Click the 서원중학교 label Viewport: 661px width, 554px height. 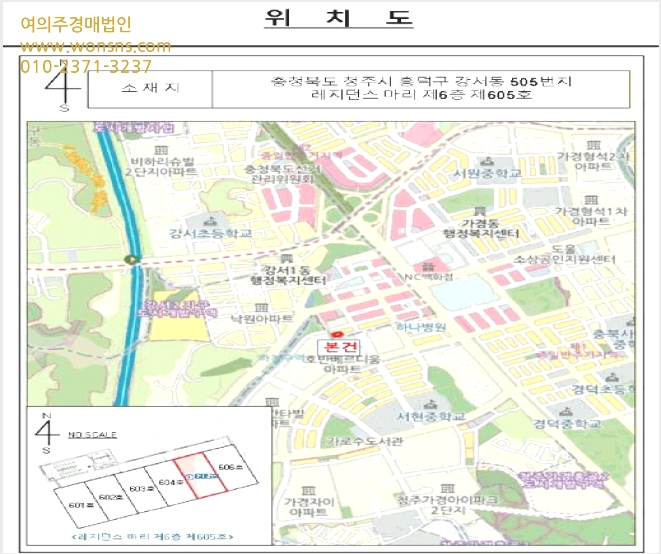487,173
